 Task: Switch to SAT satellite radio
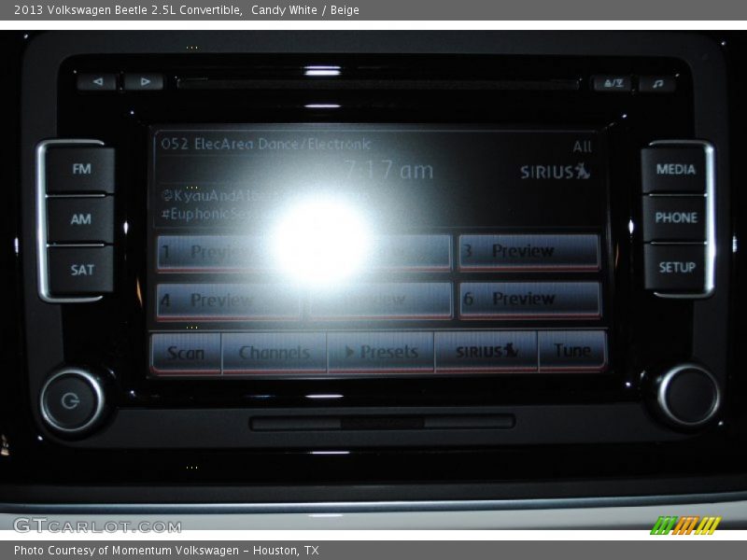(81, 270)
